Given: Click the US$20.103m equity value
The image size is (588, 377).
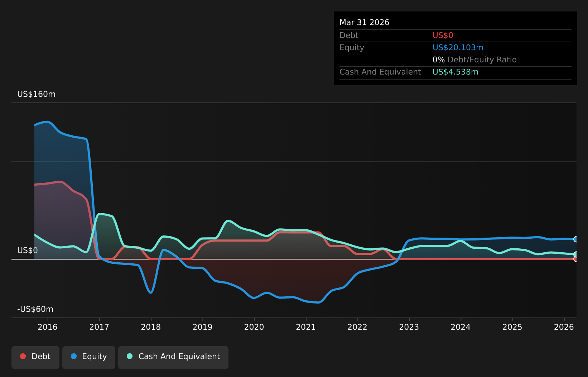Looking at the screenshot, I should (458, 48).
